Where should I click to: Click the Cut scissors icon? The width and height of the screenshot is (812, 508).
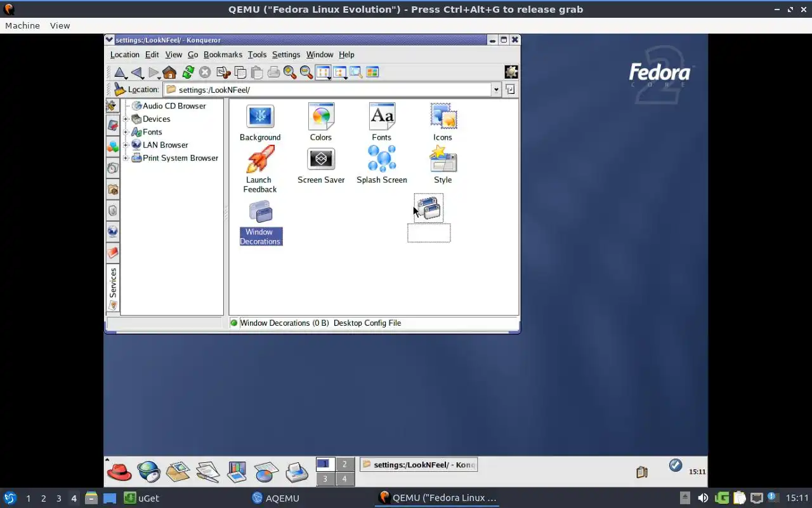(x=223, y=72)
